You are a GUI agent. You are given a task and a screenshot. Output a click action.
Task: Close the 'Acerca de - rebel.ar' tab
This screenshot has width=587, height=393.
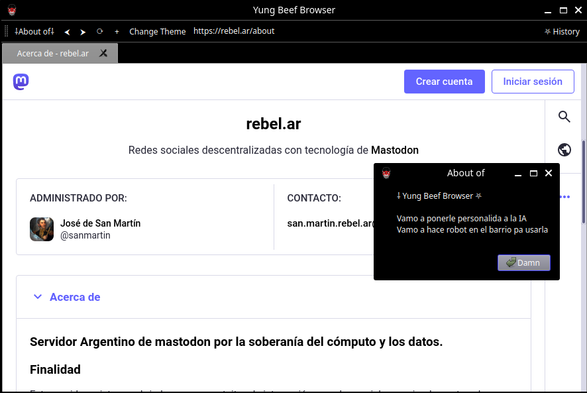coord(103,54)
